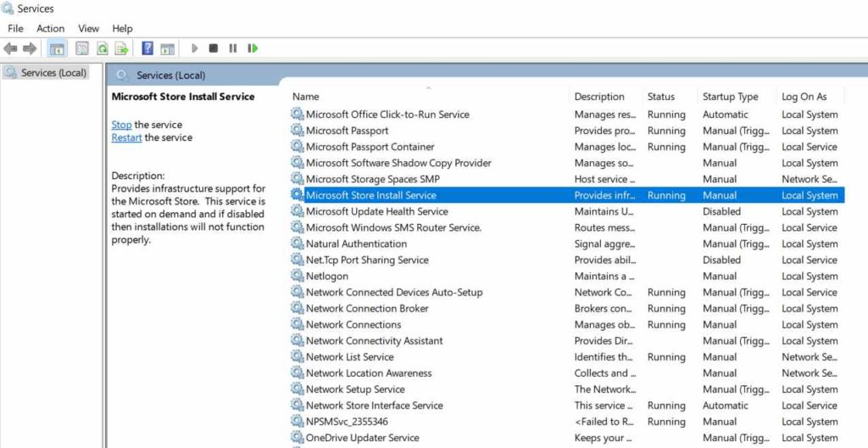Click gear icon of OneDrive Updater Service
This screenshot has height=448, width=868.
[298, 438]
